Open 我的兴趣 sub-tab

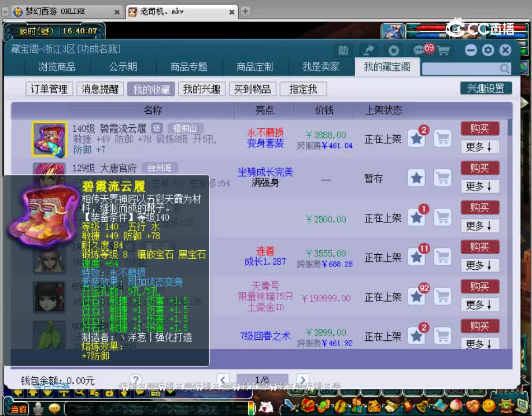click(x=202, y=89)
